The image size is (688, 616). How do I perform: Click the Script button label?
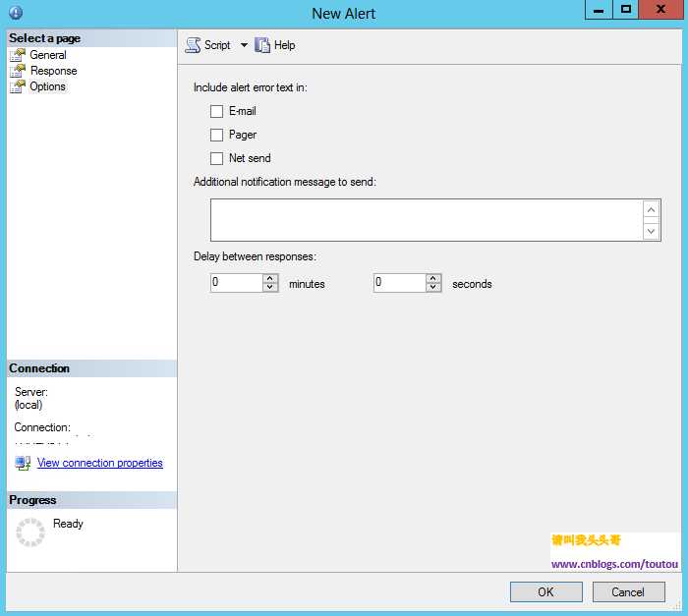tap(217, 45)
